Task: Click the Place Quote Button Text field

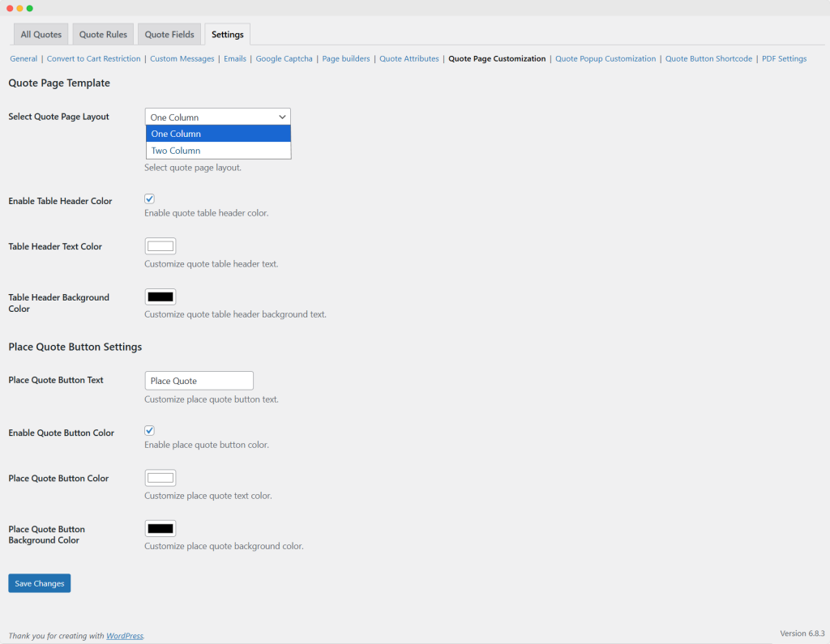Action: point(199,381)
